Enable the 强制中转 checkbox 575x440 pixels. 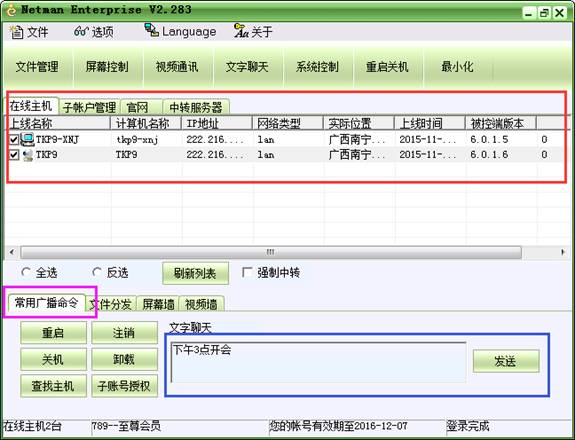(x=247, y=272)
